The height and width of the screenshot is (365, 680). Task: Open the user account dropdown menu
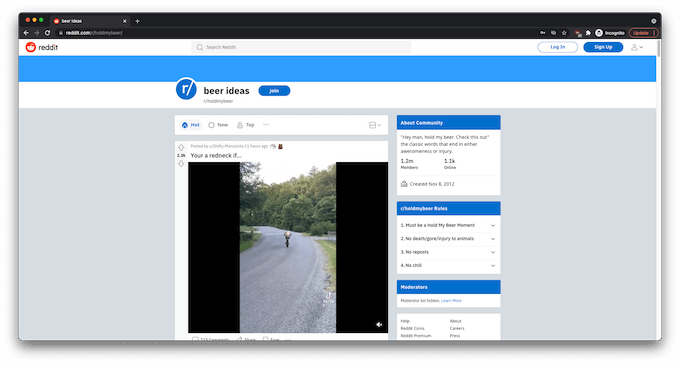click(x=637, y=47)
